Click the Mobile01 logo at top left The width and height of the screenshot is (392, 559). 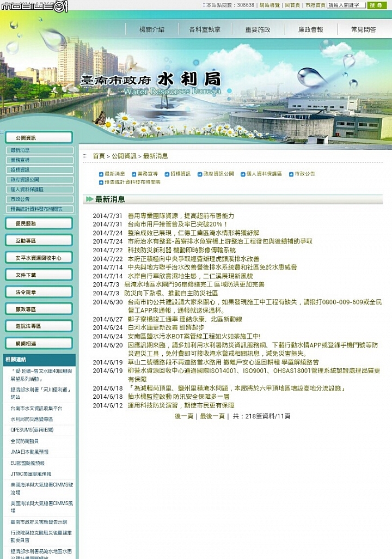(x=34, y=6)
